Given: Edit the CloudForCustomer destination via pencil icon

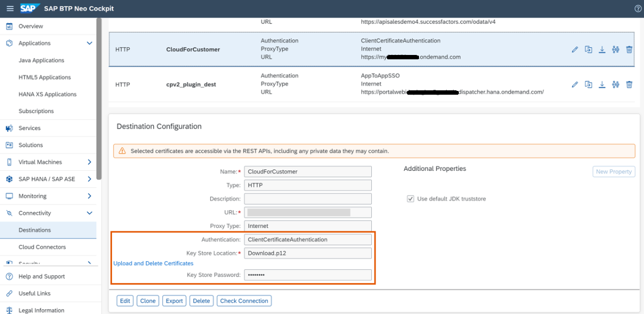Looking at the screenshot, I should pyautogui.click(x=575, y=50).
